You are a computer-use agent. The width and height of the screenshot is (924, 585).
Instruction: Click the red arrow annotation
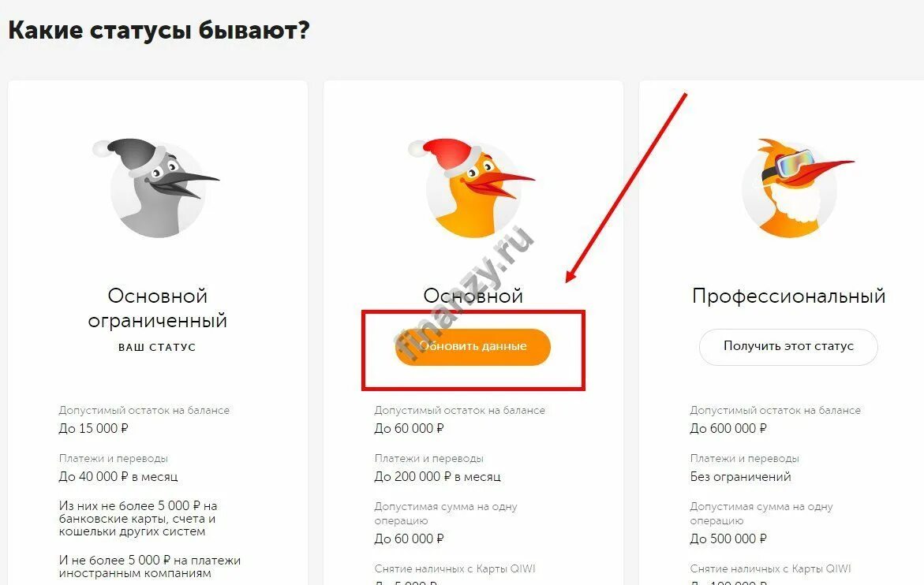(x=626, y=187)
